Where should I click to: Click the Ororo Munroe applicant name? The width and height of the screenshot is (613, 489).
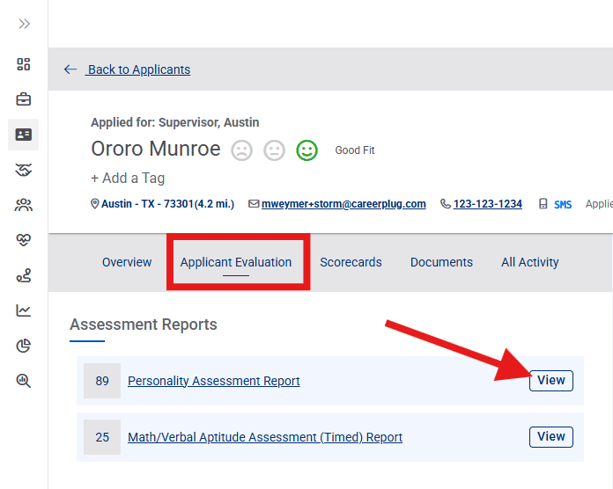pyautogui.click(x=156, y=149)
